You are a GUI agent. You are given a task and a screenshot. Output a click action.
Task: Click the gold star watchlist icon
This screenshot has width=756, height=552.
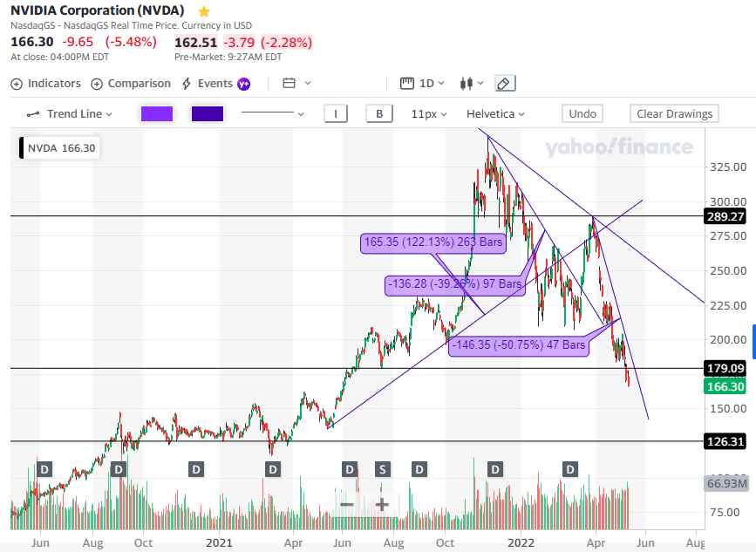click(204, 11)
